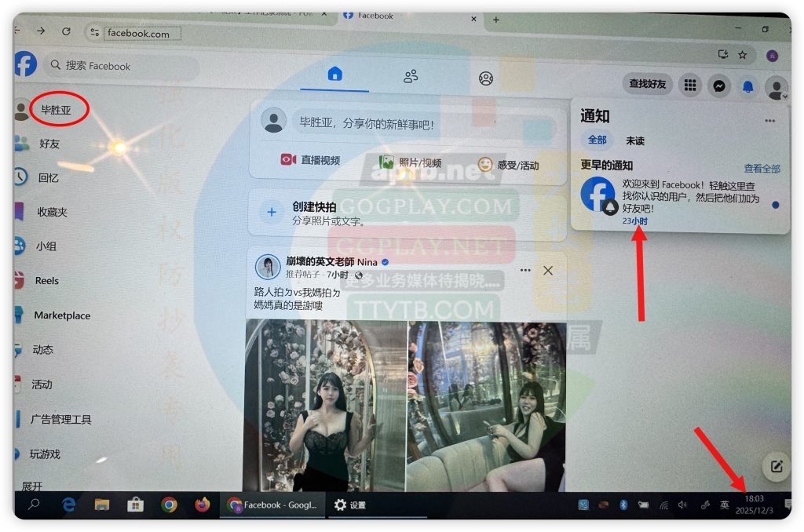The height and width of the screenshot is (532, 804).
Task: Open the apps grid menu icon
Action: pos(689,85)
